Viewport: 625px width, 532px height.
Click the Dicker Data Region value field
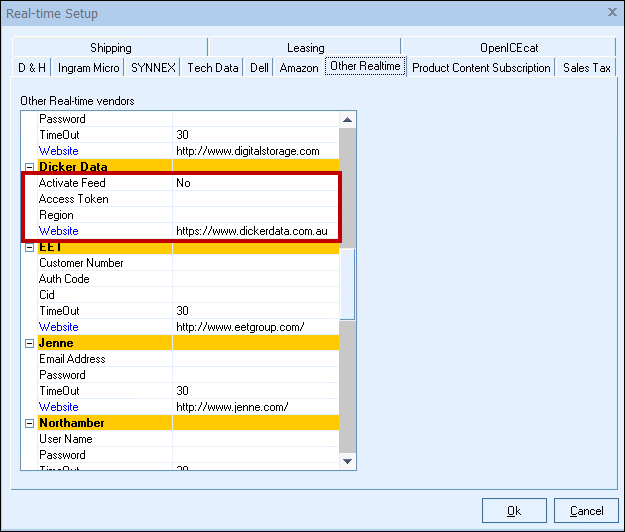point(256,215)
